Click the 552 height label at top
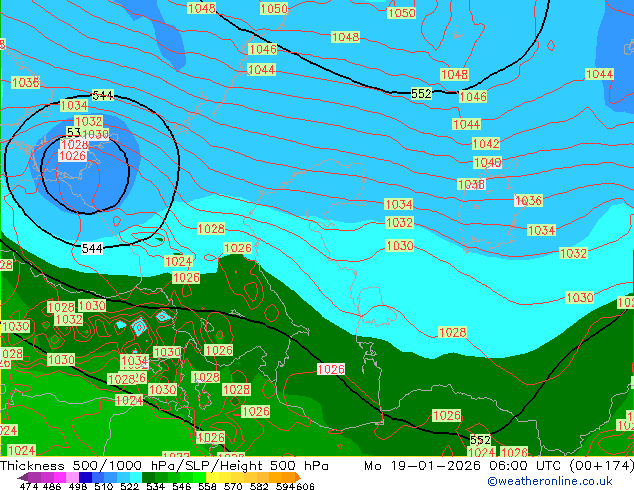The width and height of the screenshot is (634, 490). pyautogui.click(x=421, y=93)
